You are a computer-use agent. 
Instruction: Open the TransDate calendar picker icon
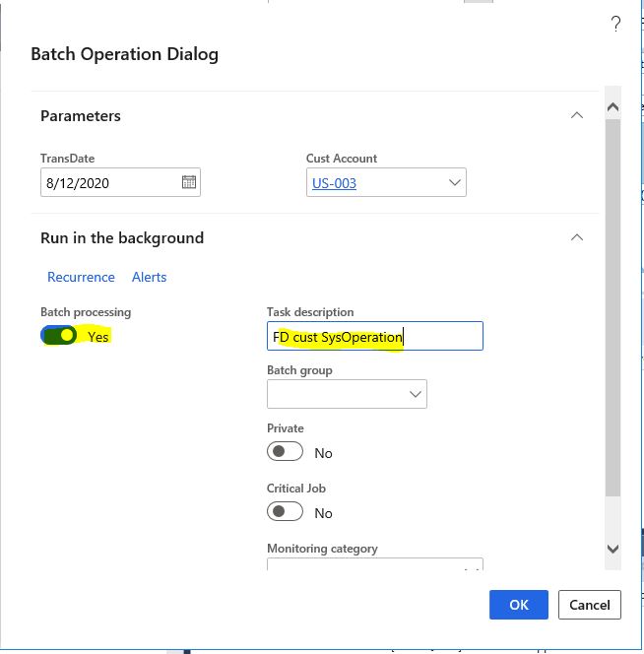(189, 182)
